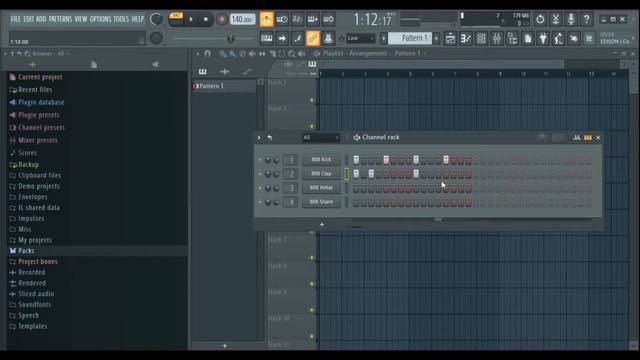640x360 pixels.
Task: Click the red record button
Action: [222, 19]
